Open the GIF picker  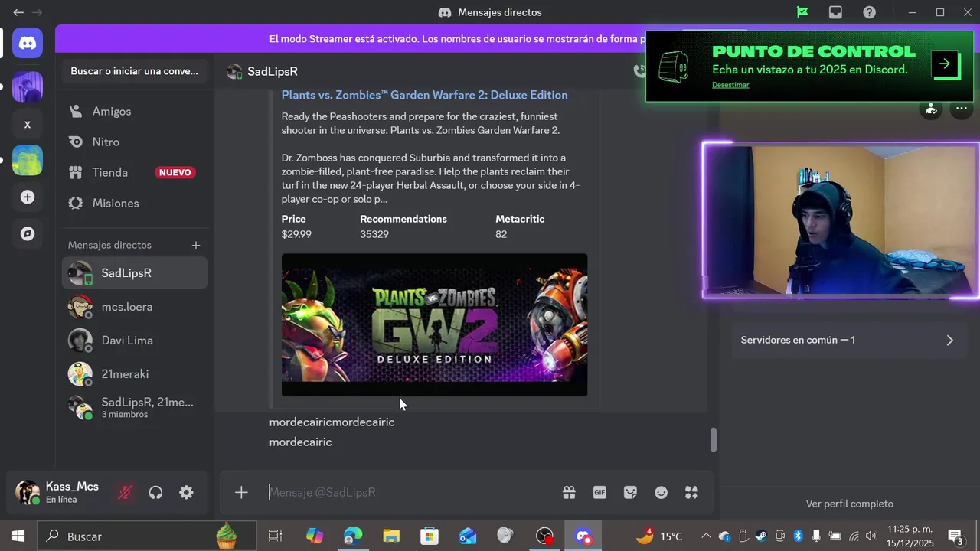[599, 493]
